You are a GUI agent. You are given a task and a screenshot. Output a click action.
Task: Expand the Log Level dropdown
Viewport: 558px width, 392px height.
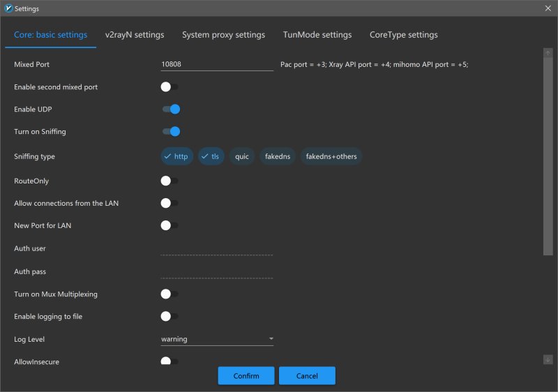[217, 339]
